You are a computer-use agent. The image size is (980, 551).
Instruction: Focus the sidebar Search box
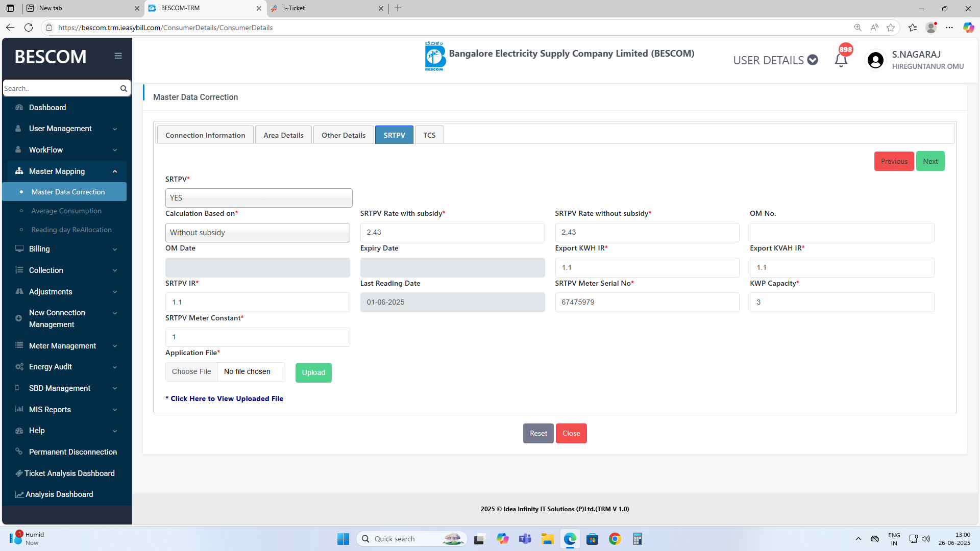point(60,88)
